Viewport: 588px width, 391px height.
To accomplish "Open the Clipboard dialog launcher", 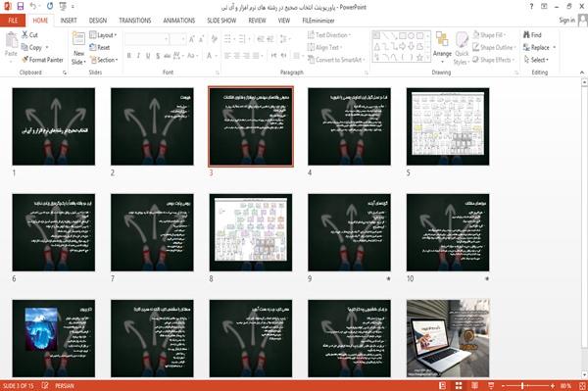I will [65, 73].
